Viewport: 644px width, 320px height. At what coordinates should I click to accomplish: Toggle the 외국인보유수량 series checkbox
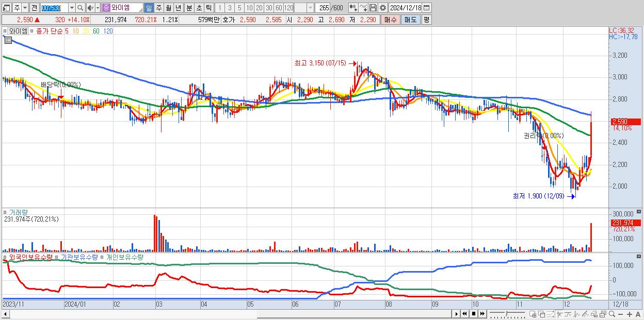tap(6, 257)
